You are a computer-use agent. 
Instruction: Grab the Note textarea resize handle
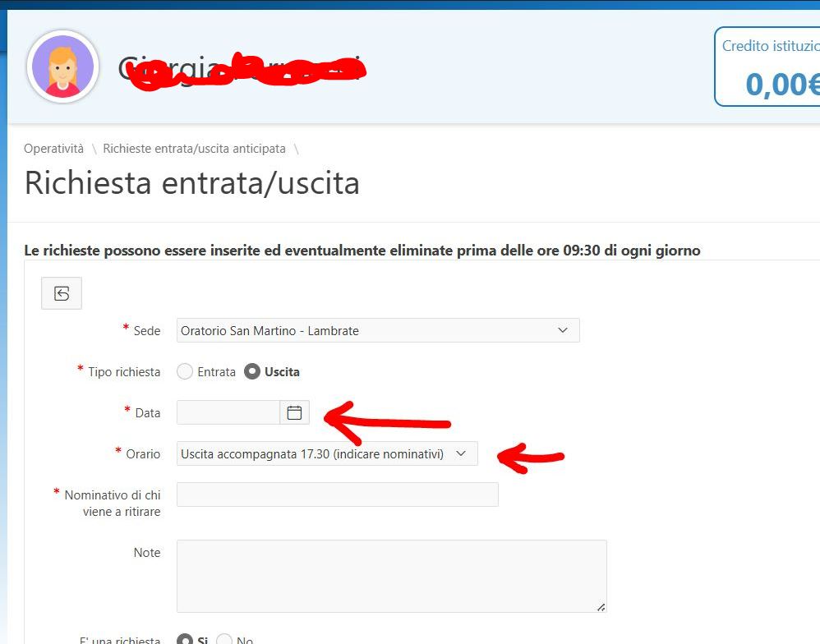point(601,606)
